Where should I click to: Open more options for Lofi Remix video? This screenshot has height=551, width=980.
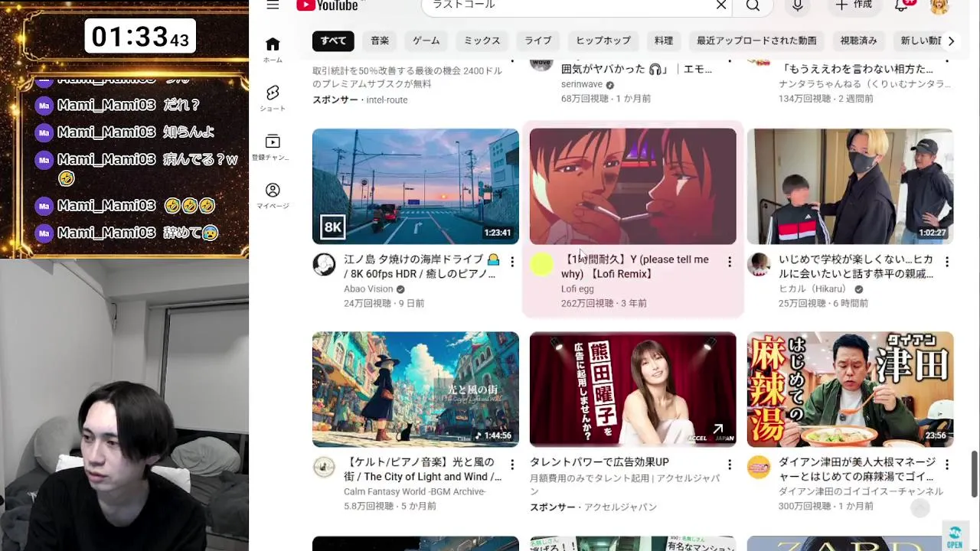coord(730,262)
